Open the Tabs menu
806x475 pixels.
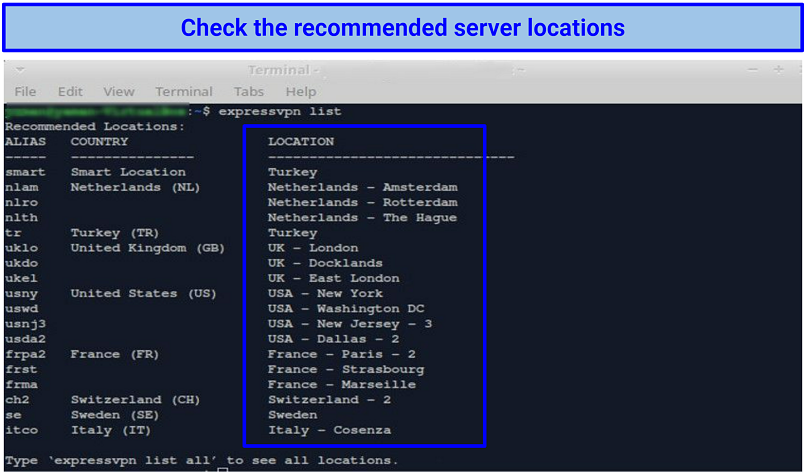[x=249, y=92]
